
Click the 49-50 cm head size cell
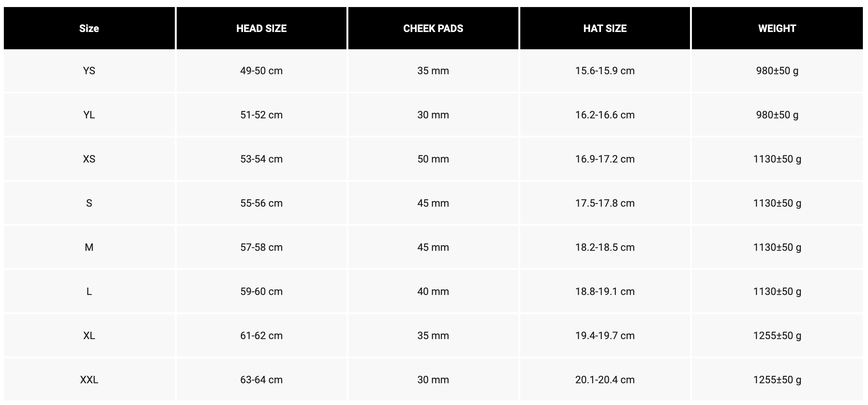click(261, 71)
